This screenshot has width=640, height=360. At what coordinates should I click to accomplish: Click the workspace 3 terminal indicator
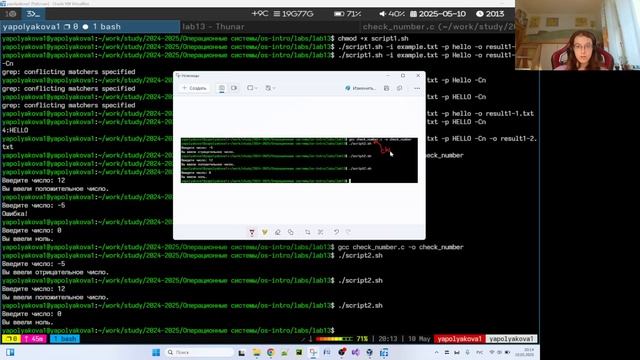click(x=33, y=14)
